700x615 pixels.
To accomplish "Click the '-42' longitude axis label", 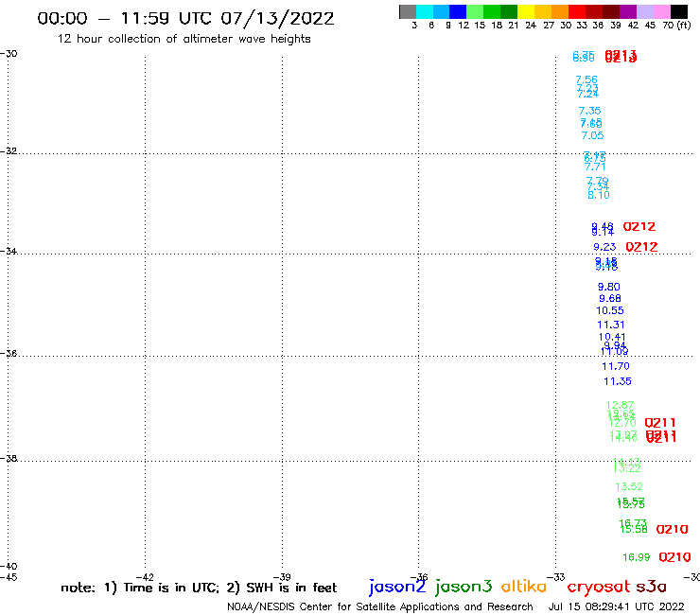I will 145,577.
